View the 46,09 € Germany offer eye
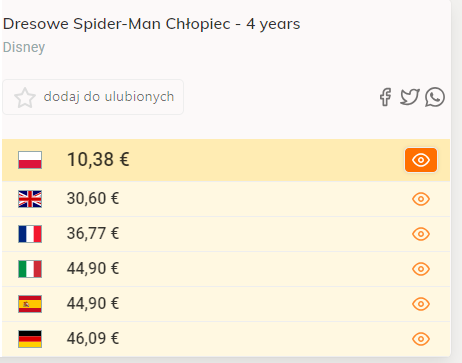 [x=421, y=339]
